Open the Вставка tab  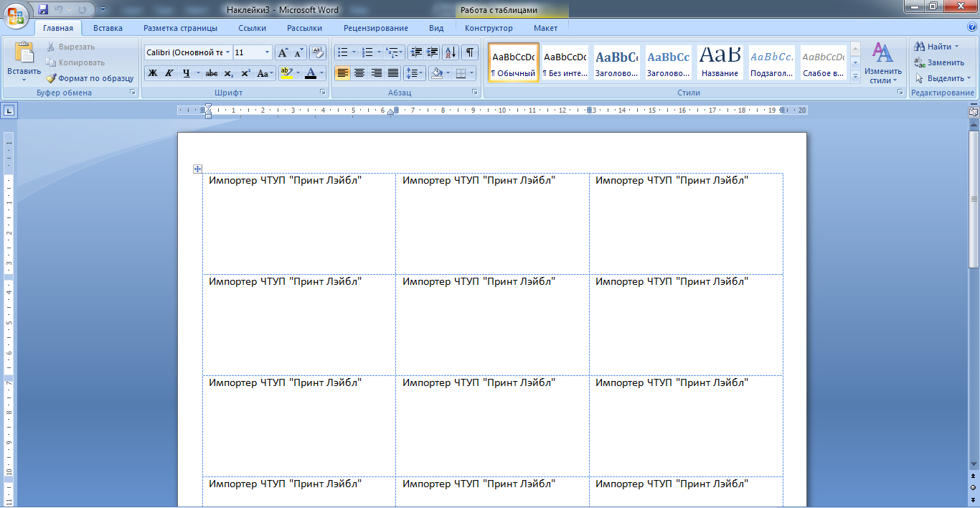[108, 28]
